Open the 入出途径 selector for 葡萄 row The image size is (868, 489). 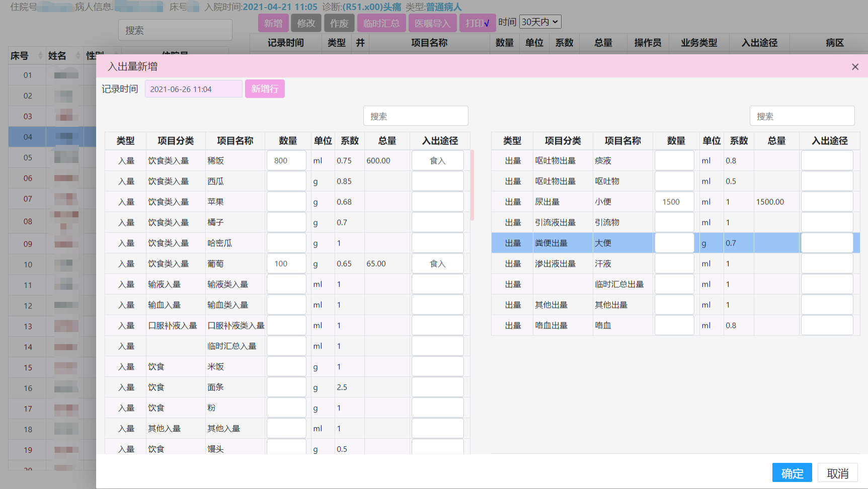pyautogui.click(x=437, y=263)
